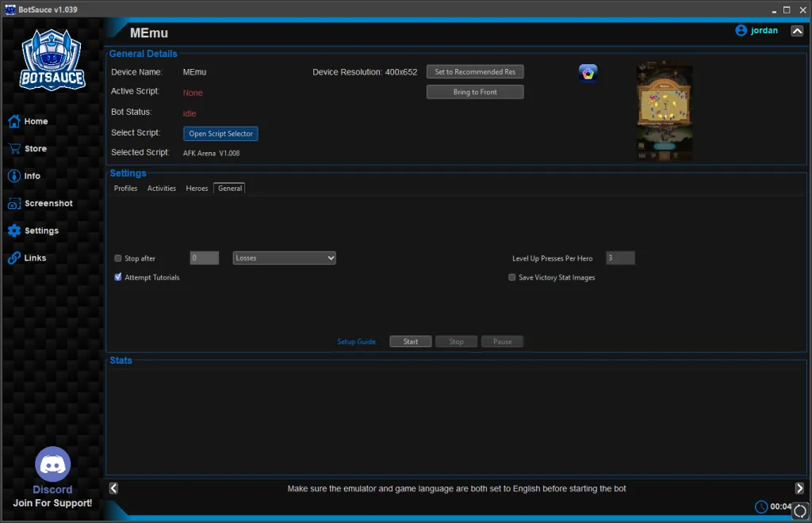Open the Links page

tap(27, 258)
